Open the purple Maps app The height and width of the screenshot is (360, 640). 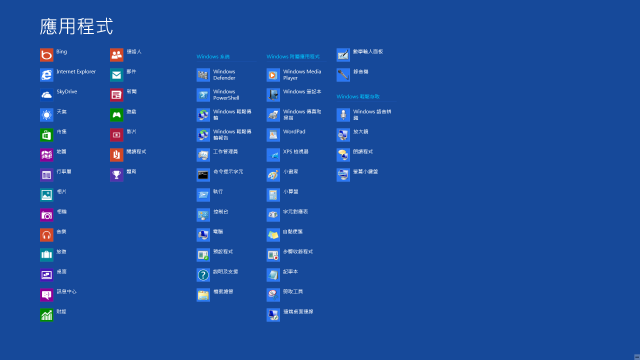point(47,155)
